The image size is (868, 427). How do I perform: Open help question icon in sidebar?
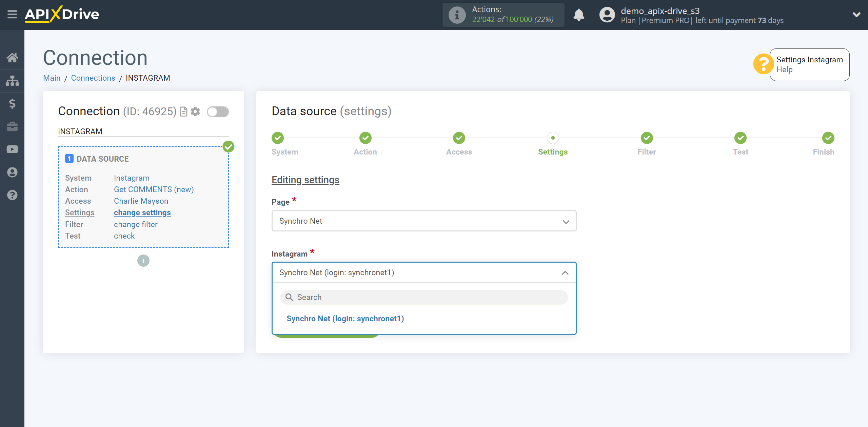tap(12, 195)
